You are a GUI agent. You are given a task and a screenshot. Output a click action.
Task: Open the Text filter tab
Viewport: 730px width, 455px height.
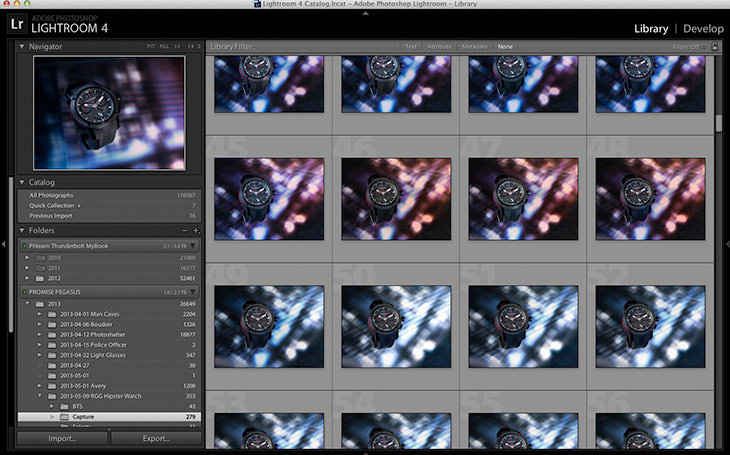coord(411,47)
